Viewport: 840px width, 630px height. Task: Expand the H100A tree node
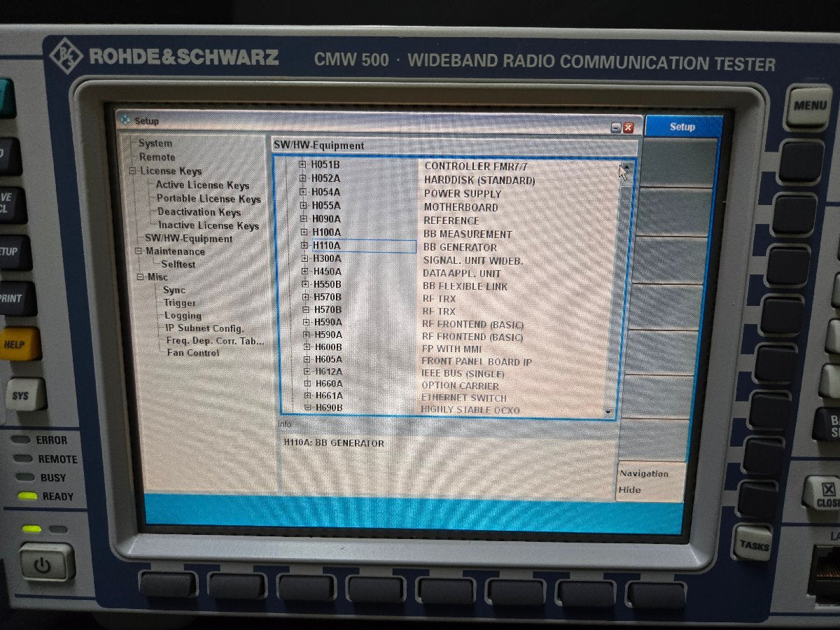point(304,232)
